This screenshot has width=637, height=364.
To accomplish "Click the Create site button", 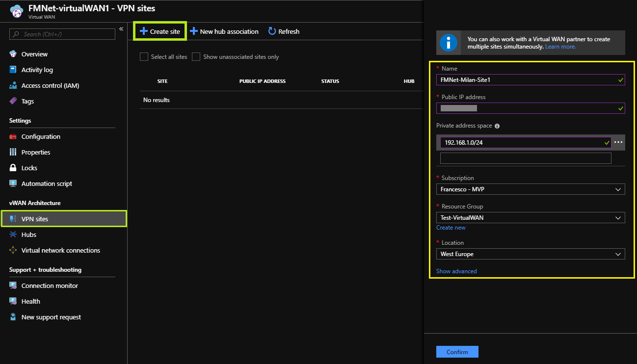I will 160,31.
